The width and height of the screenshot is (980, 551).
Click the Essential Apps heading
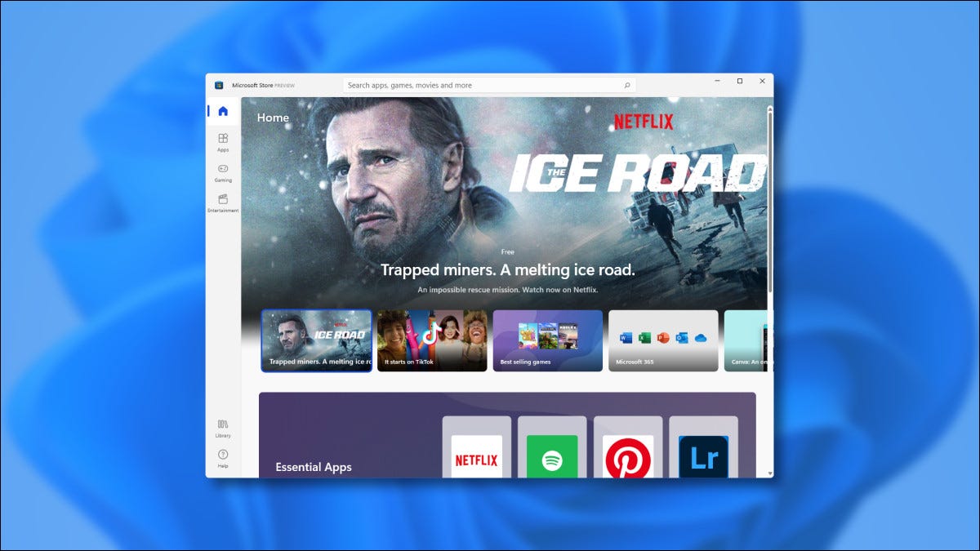[x=314, y=467]
